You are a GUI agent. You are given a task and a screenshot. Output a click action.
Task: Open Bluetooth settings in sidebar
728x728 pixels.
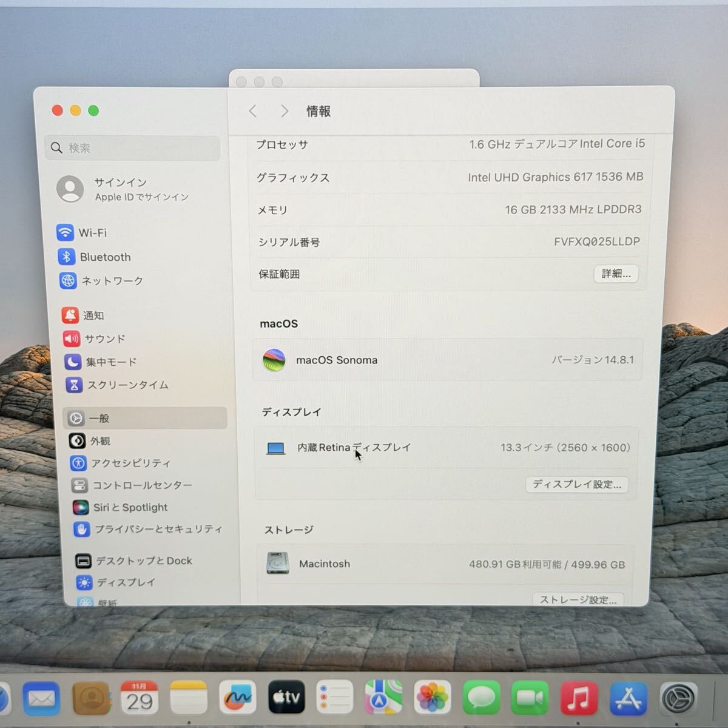point(95,257)
